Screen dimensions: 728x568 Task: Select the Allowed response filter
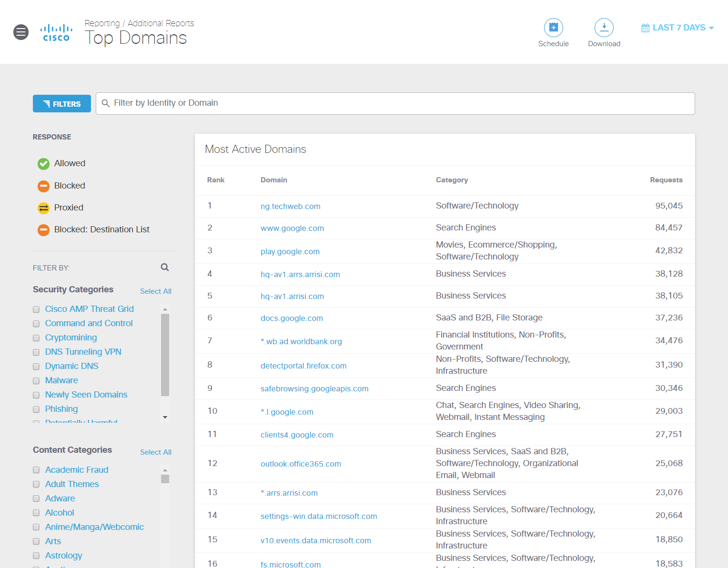[x=43, y=163]
